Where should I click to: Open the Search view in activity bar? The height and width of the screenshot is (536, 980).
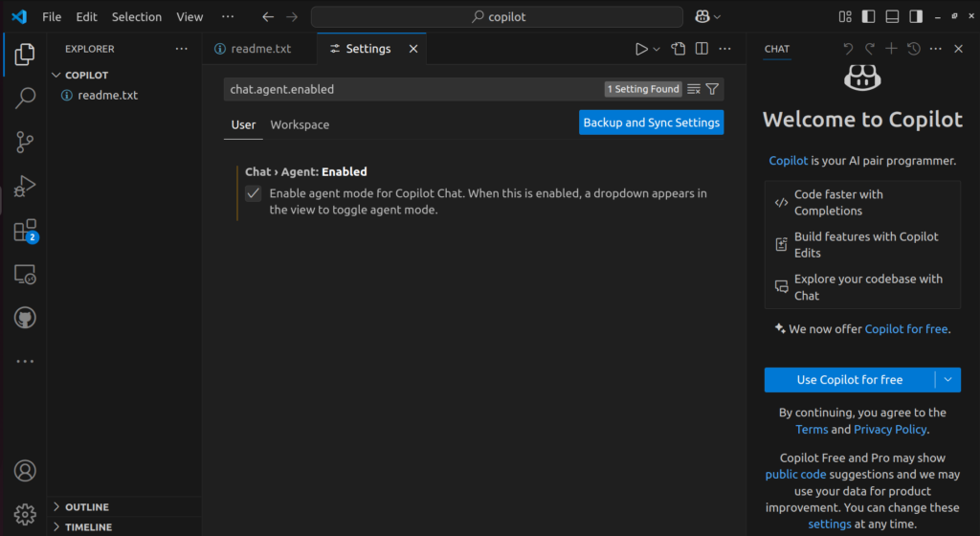click(x=24, y=98)
